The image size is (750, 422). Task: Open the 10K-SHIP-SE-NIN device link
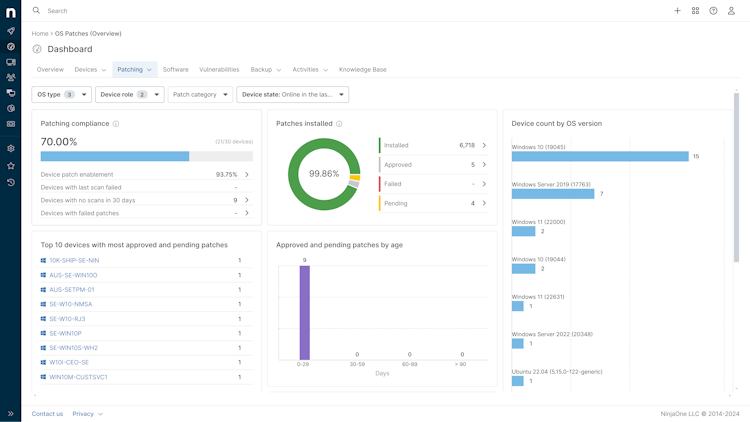coord(74,260)
